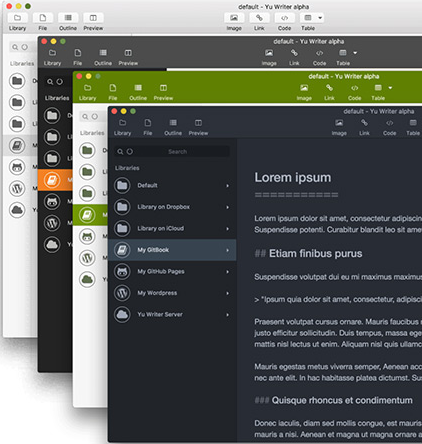Select the My Wordpress library icon
This screenshot has width=422, height=444.
[122, 293]
